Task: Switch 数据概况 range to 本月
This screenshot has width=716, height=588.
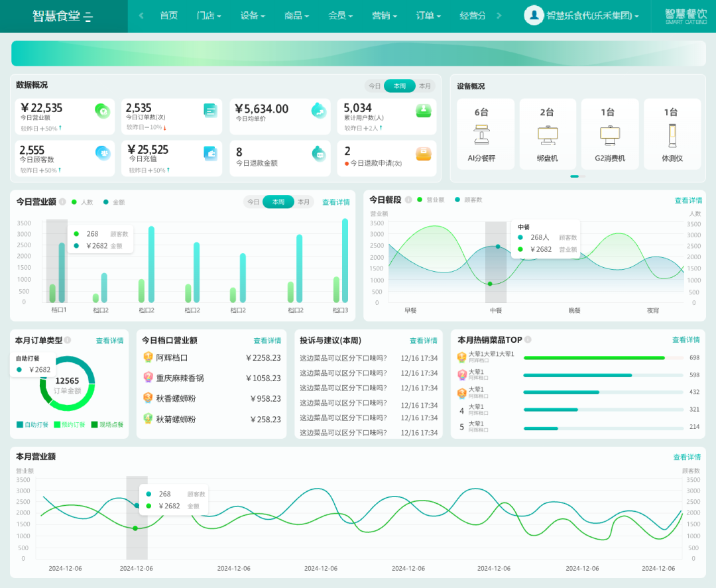Action: [x=425, y=86]
